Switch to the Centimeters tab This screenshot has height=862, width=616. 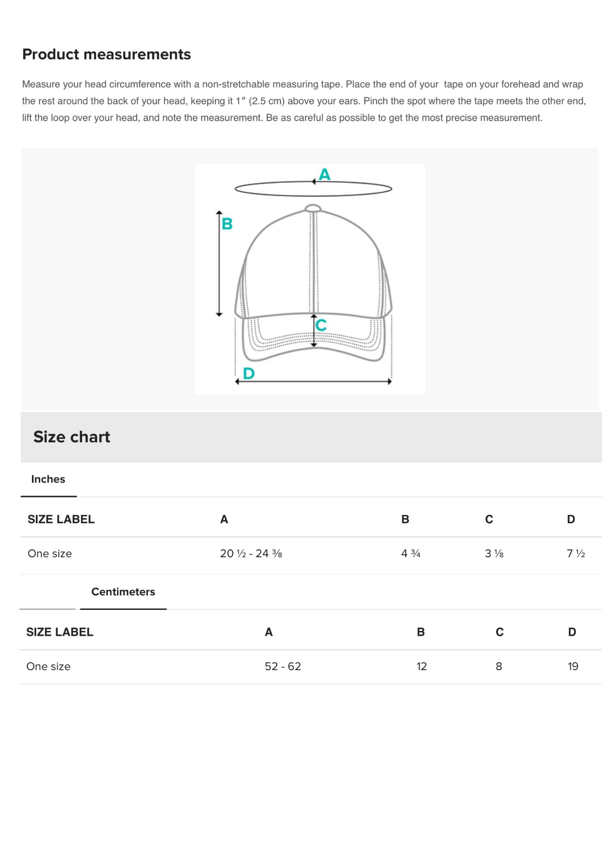[123, 592]
